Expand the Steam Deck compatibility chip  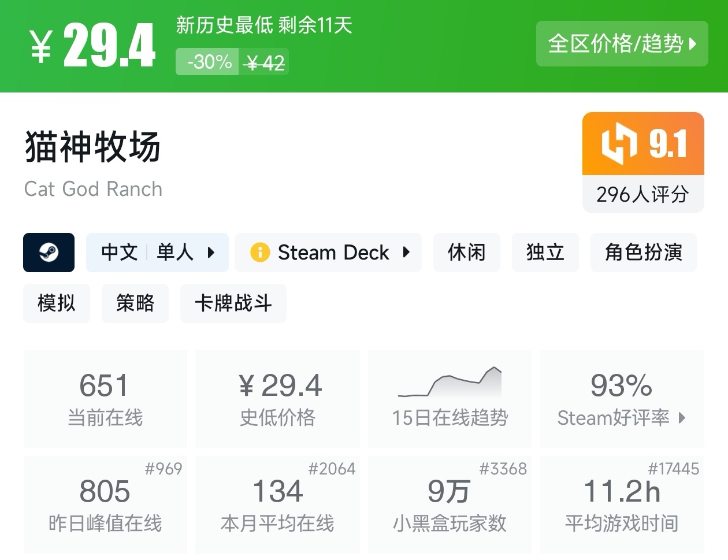point(328,253)
